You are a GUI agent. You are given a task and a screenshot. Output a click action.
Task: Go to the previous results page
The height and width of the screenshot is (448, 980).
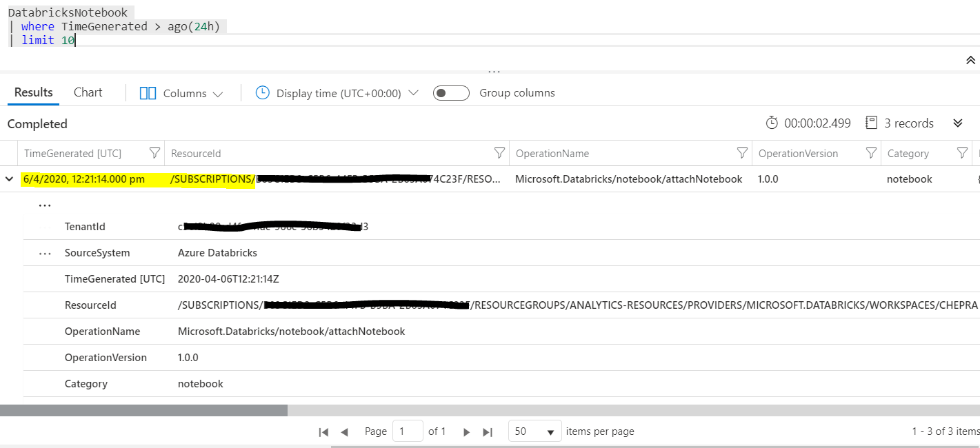(x=344, y=432)
